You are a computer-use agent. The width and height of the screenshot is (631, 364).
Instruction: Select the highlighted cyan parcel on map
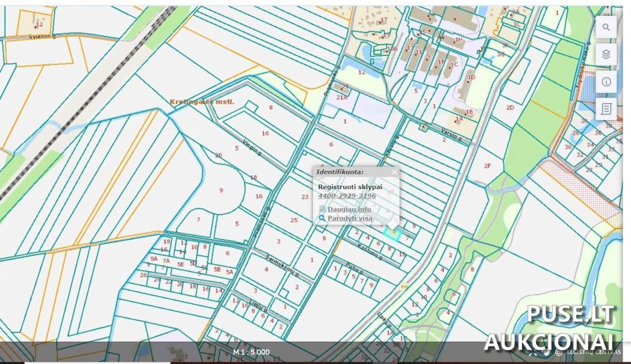coord(392,233)
